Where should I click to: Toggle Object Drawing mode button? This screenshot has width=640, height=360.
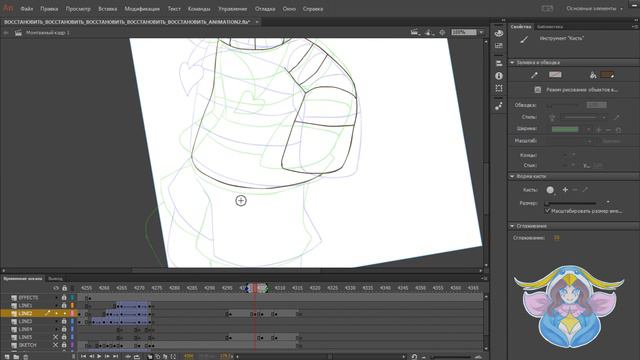pos(538,90)
